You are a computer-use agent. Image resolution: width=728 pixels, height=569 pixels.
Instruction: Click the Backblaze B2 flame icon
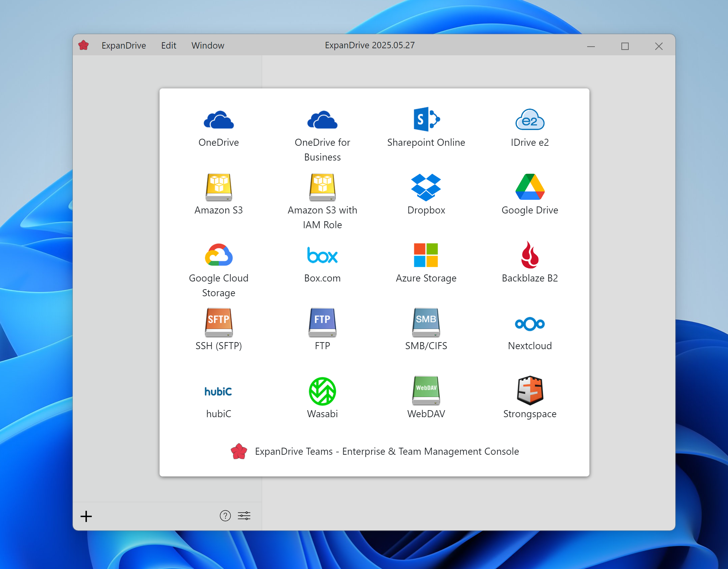click(x=530, y=255)
